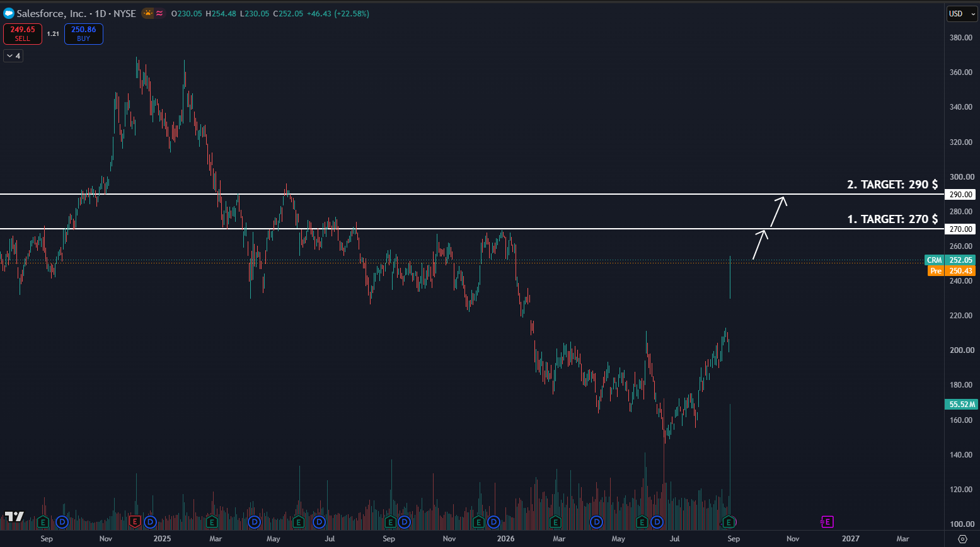Screen dimensions: 980x547
Task: Open the dividend marker after Sep 2025
Action: pos(404,522)
